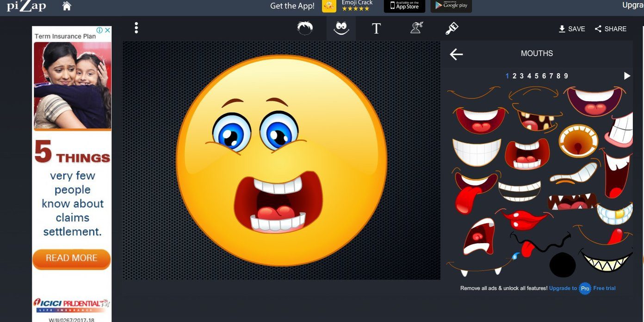
Task: Open the hair styles tool icon
Action: (x=305, y=28)
